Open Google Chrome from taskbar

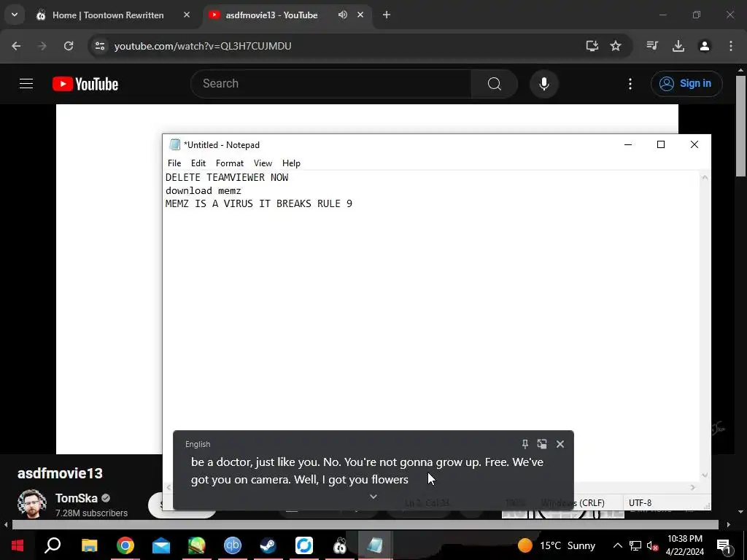pos(125,545)
